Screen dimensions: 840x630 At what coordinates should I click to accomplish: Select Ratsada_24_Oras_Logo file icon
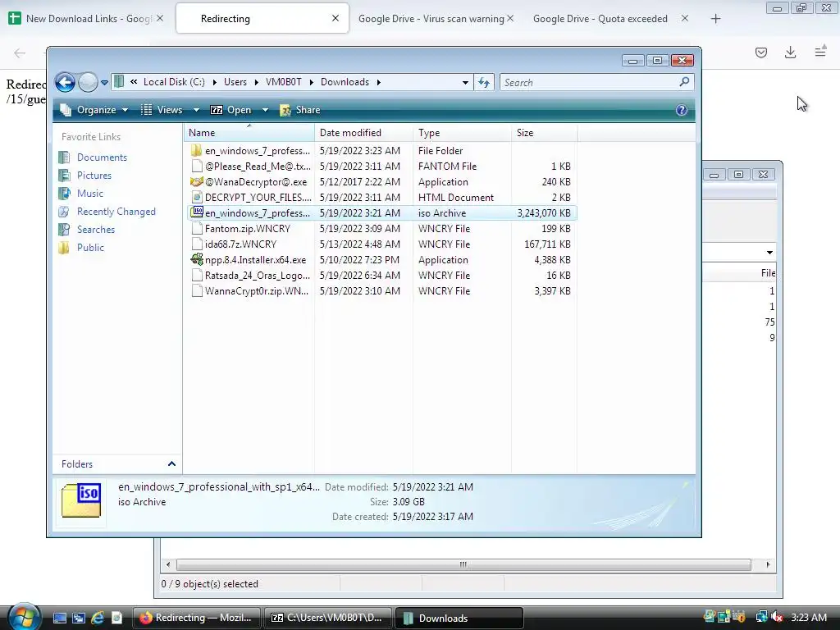(x=197, y=276)
